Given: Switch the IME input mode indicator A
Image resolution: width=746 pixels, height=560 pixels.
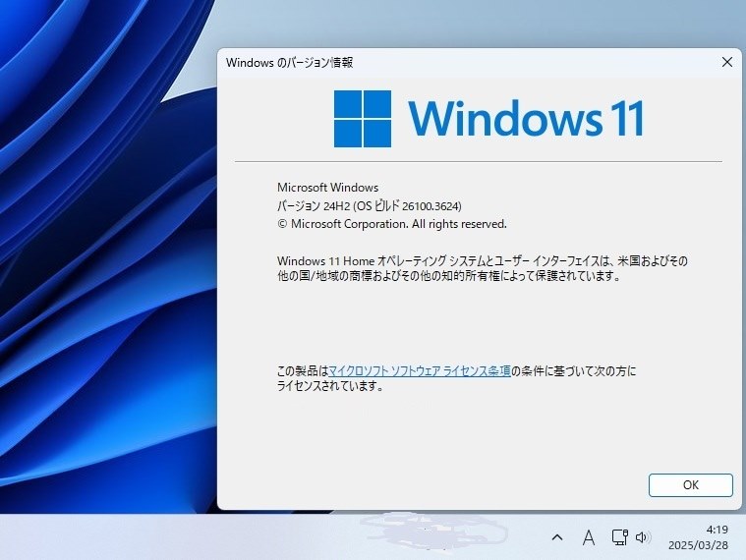Looking at the screenshot, I should 589,537.
